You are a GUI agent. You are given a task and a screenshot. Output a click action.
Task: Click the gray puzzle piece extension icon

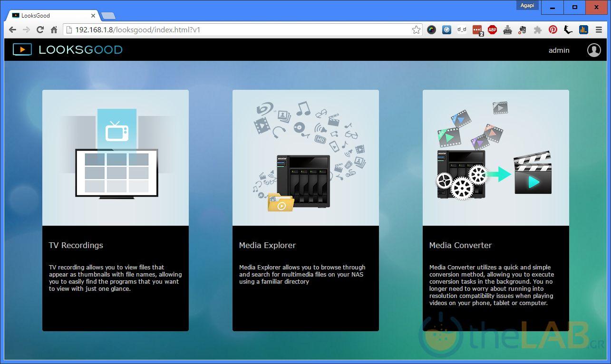pos(538,30)
